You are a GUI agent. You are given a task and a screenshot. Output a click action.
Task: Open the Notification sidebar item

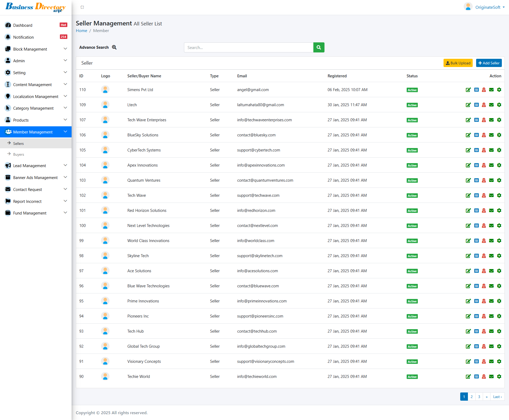pyautogui.click(x=23, y=37)
